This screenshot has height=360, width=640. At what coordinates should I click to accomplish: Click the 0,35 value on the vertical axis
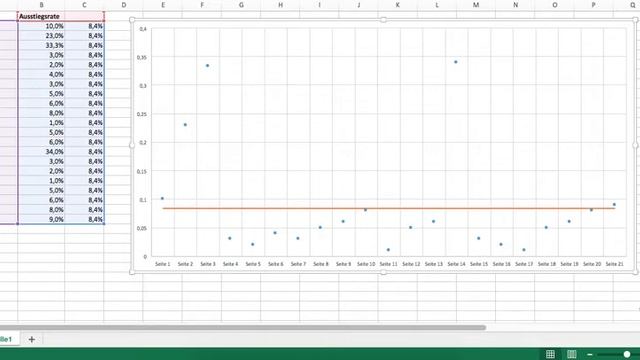pos(142,58)
